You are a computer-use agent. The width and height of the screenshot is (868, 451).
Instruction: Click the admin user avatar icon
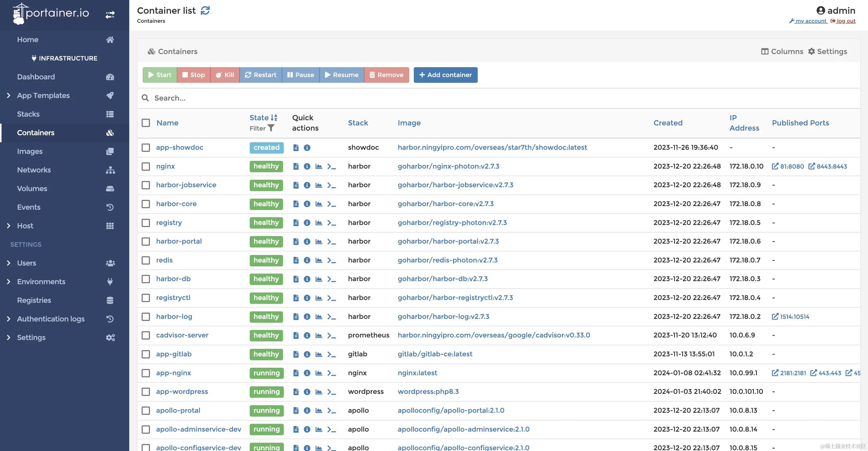pyautogui.click(x=821, y=10)
